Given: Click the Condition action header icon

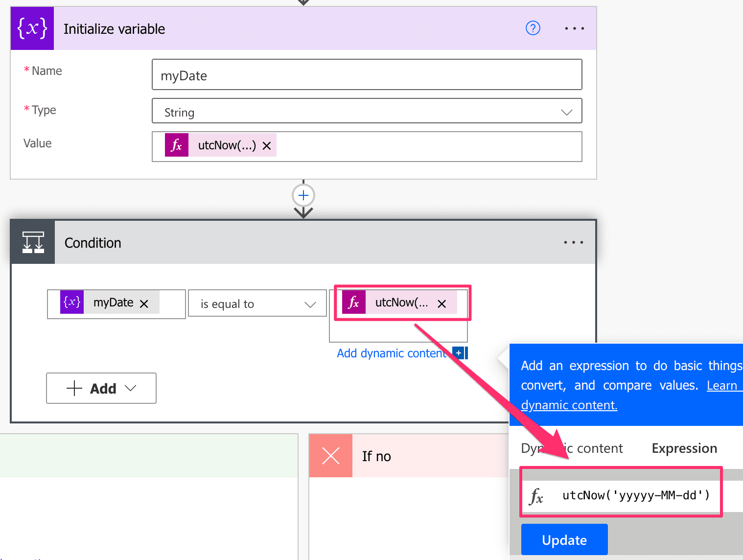Looking at the screenshot, I should [x=32, y=242].
